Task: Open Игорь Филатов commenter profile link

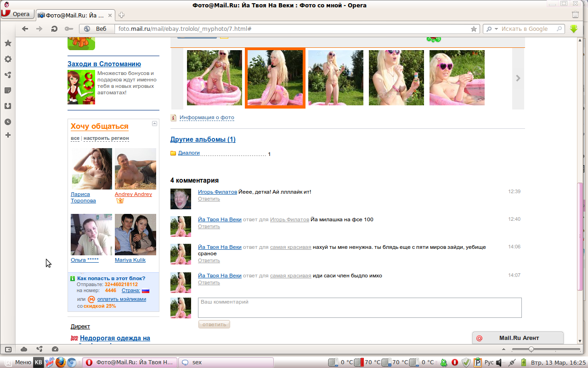Action: point(217,192)
